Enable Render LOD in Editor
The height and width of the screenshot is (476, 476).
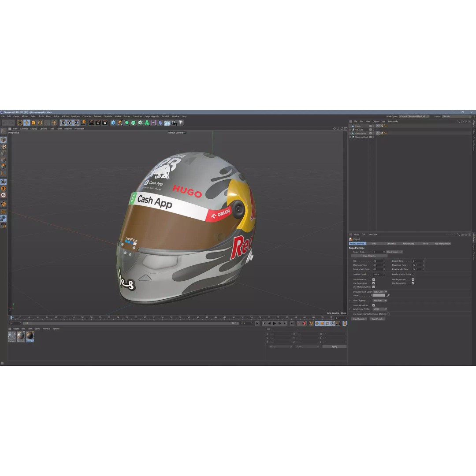tap(413, 274)
